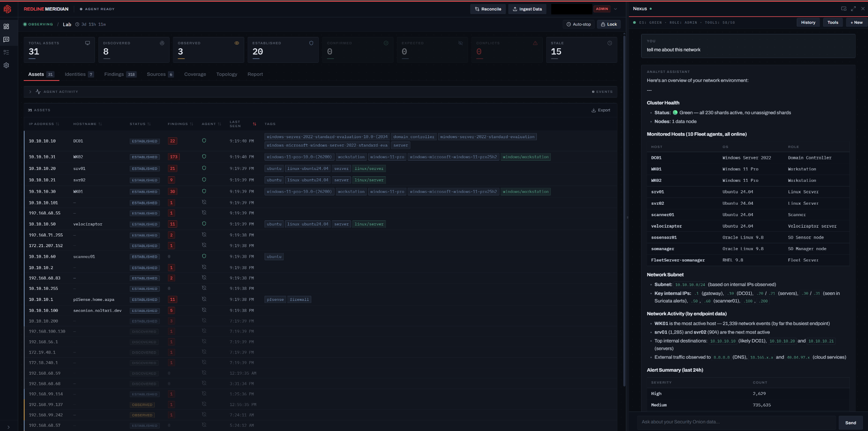This screenshot has width=868, height=431.
Task: Click the OBSERVED status of 192.168.99.137
Action: pyautogui.click(x=142, y=405)
